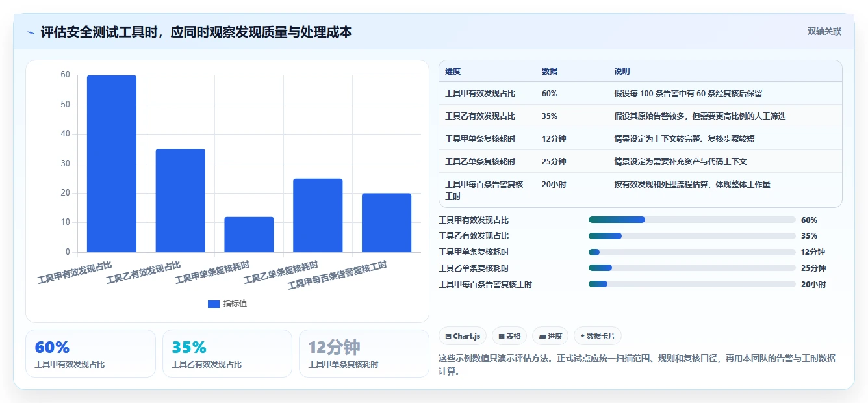The width and height of the screenshot is (868, 403).
Task: Click the Chart.js tag
Action: (x=463, y=336)
